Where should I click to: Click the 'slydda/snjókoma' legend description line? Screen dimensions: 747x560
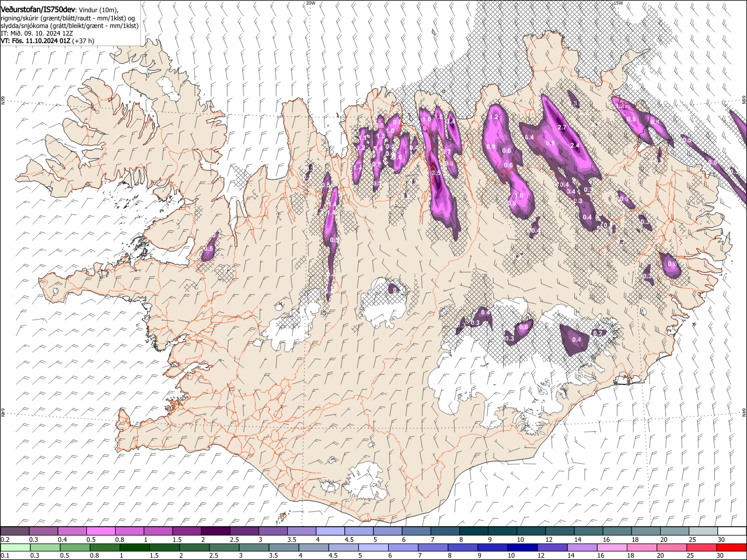69,26
